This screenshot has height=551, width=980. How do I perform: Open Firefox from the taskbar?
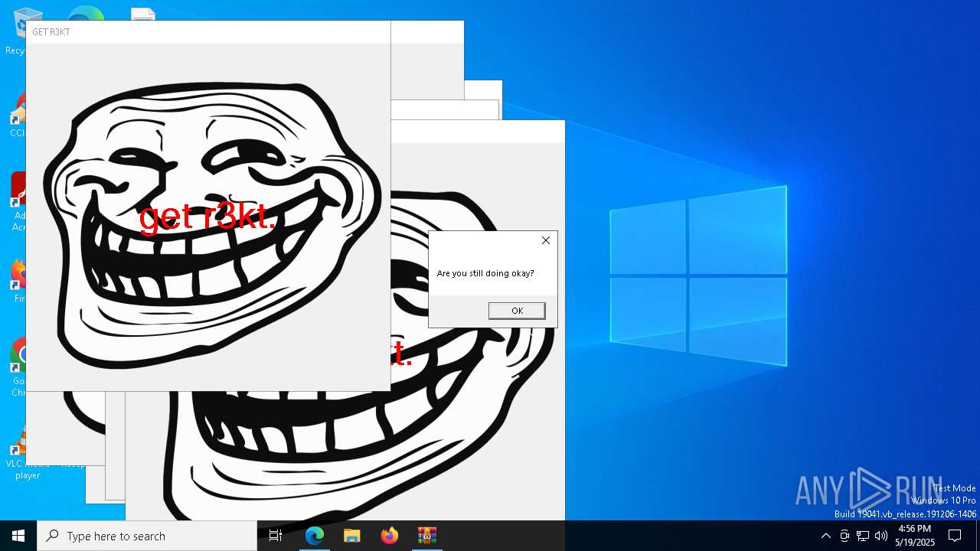pyautogui.click(x=390, y=536)
